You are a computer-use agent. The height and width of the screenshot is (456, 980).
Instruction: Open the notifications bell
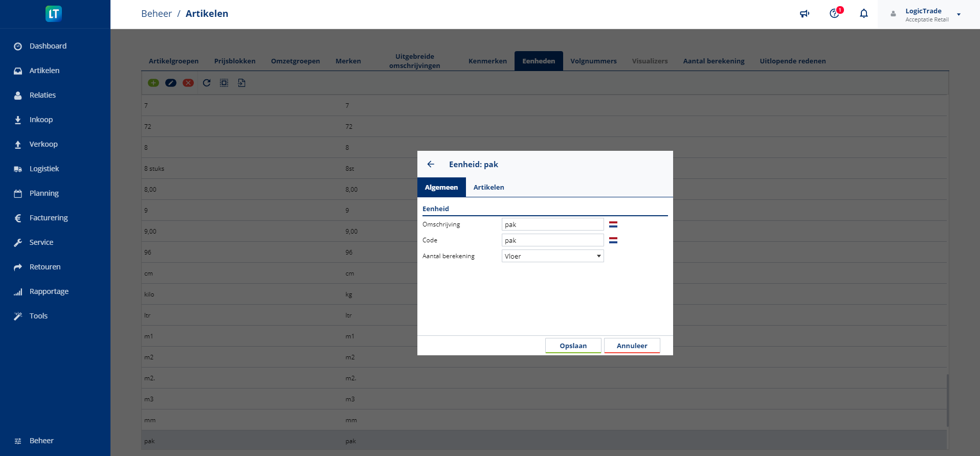tap(864, 14)
